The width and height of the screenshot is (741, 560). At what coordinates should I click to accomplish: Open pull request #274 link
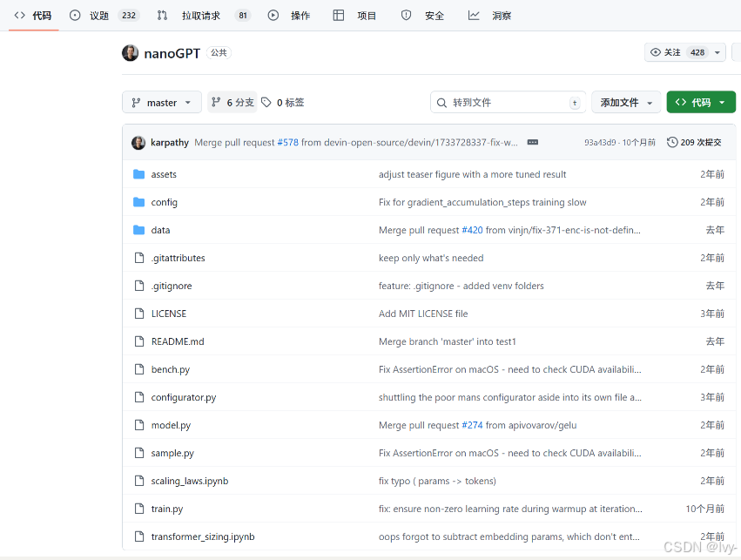tap(472, 425)
